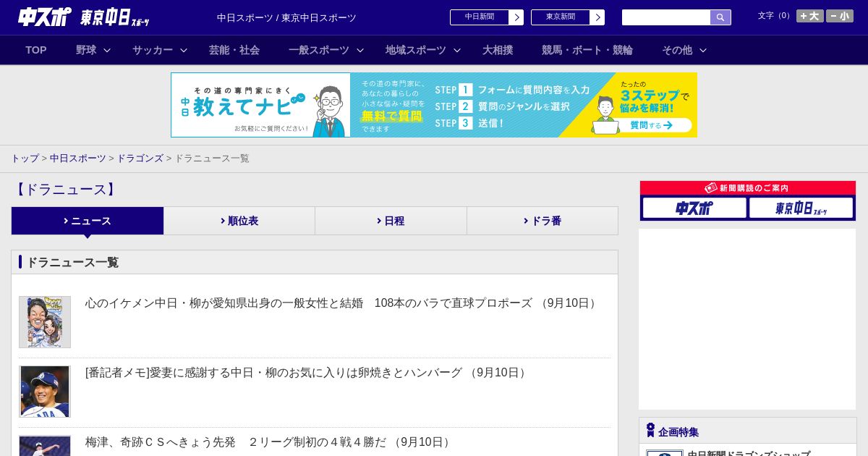The width and height of the screenshot is (868, 456).
Task: Open the その他 navigation menu
Action: tap(677, 50)
